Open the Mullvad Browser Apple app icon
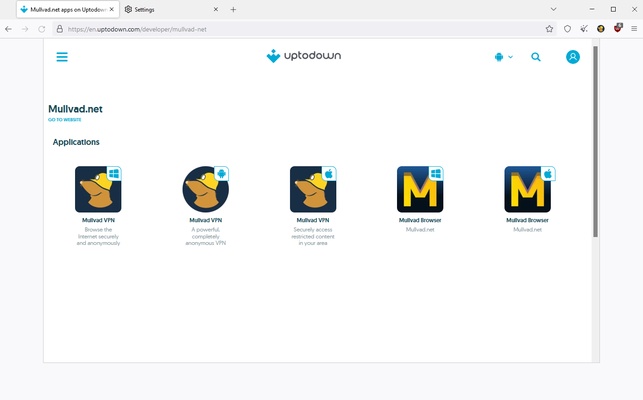This screenshot has width=643, height=400. (527, 189)
